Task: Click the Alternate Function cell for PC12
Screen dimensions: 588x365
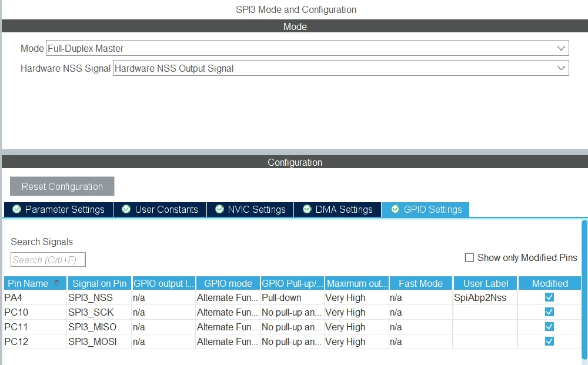Action: click(228, 341)
